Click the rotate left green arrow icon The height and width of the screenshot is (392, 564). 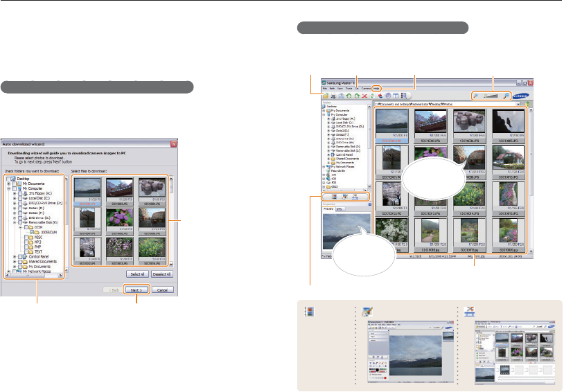tap(349, 96)
